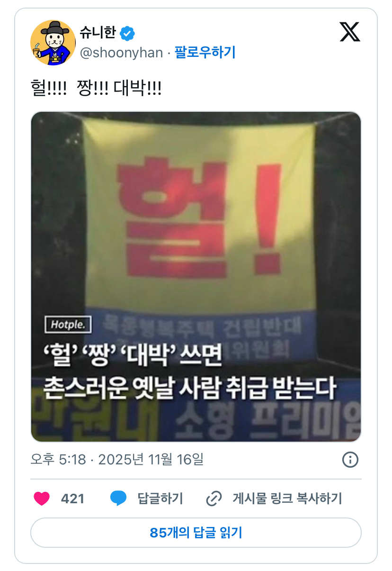Select the 답글하기 reply label

(160, 498)
